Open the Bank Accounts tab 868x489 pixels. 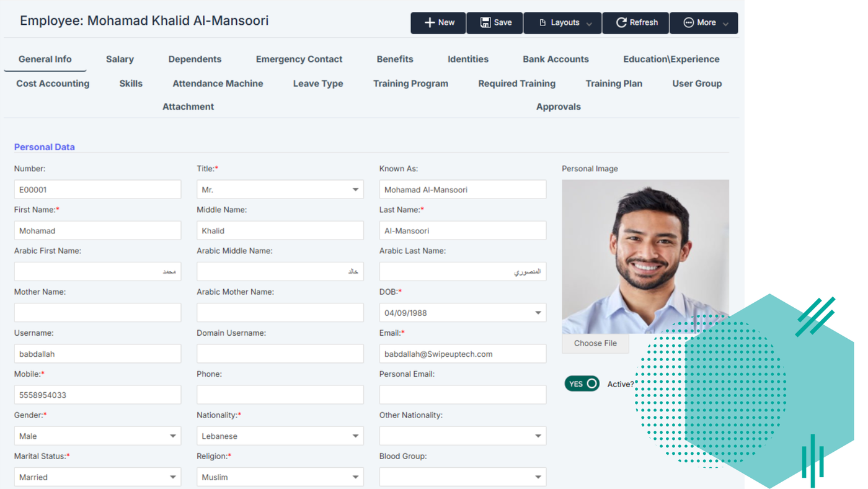(x=556, y=60)
